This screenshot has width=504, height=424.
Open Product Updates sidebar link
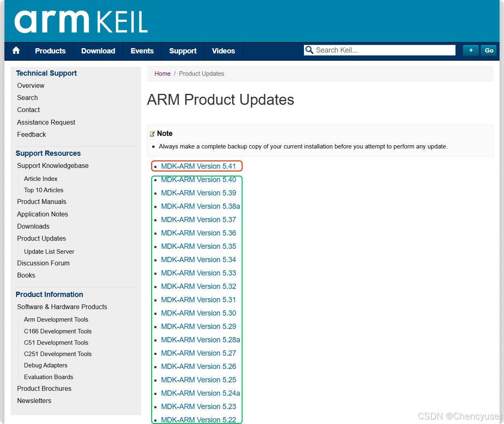coord(42,239)
